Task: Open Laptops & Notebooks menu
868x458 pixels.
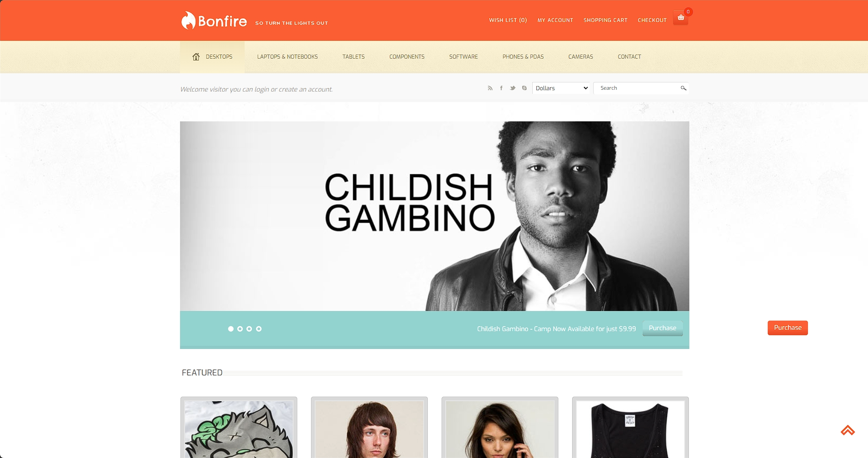Action: point(287,57)
